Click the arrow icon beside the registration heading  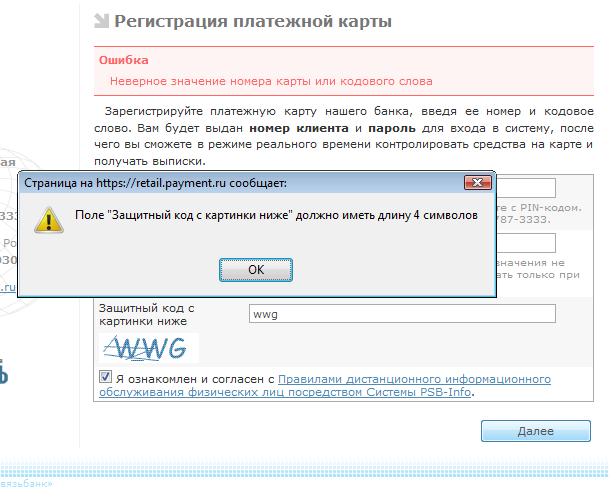(x=101, y=22)
